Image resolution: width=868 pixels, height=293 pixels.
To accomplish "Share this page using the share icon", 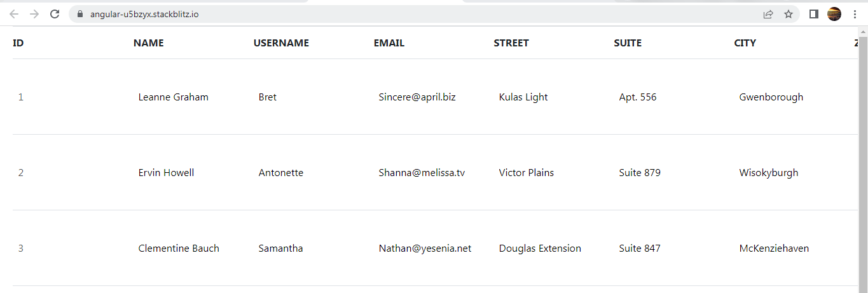I will (x=768, y=14).
